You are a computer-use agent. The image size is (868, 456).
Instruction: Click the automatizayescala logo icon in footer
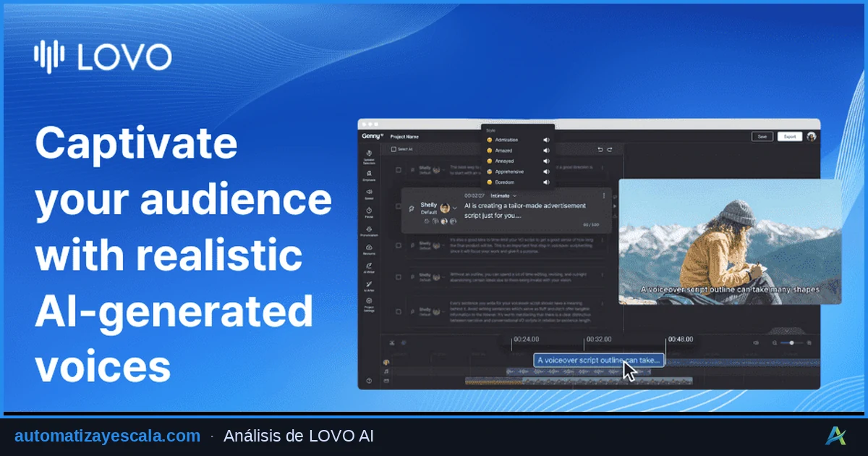pos(837,436)
